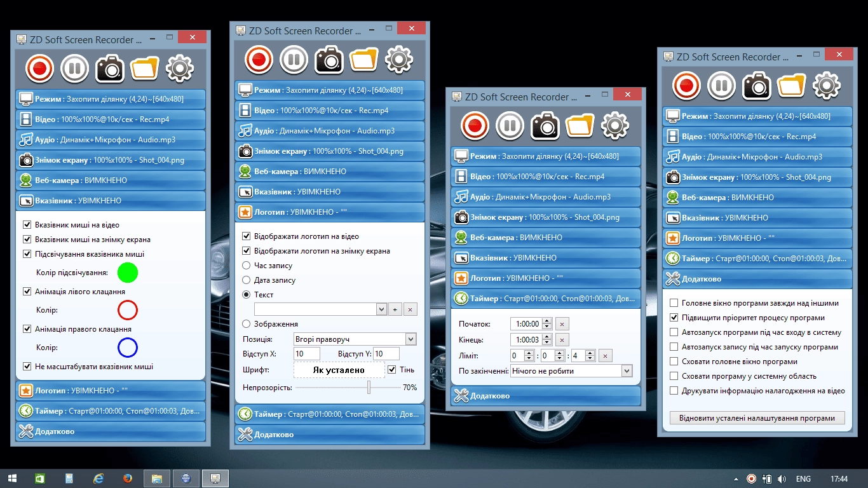Start recording in the Таймер-expanded window
This screenshot has height=488, width=868.
click(475, 125)
